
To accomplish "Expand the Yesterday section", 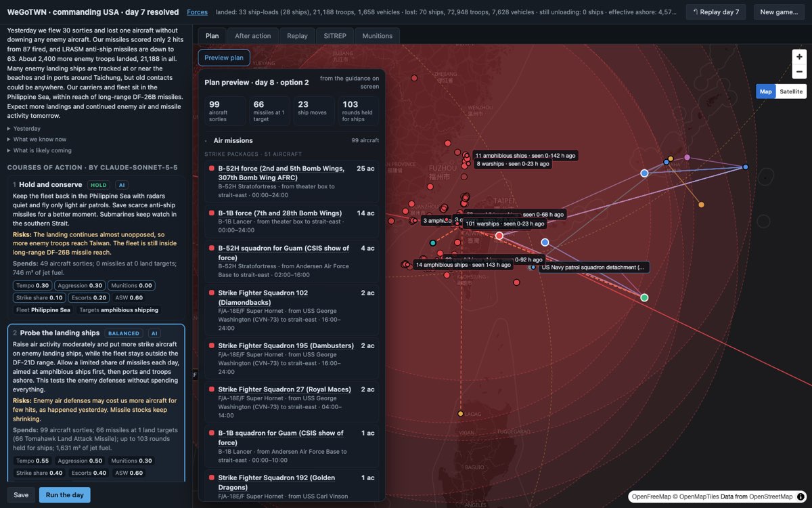I will click(x=24, y=128).
